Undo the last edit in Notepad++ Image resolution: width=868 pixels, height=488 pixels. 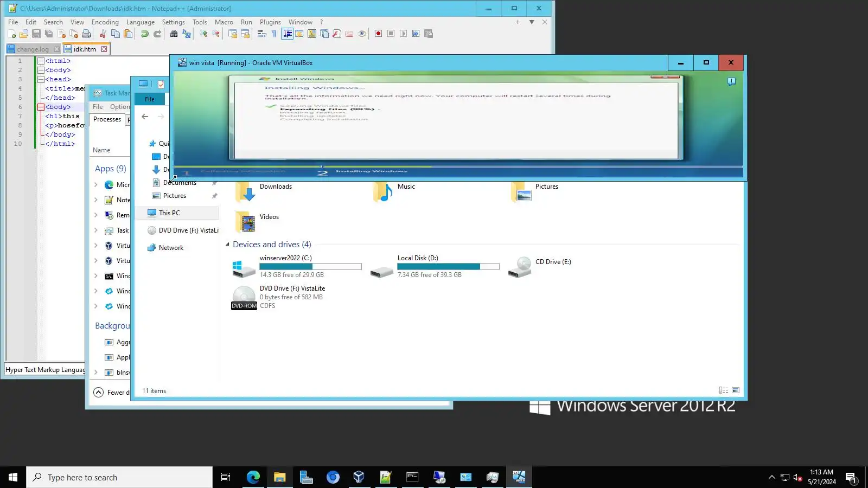pyautogui.click(x=144, y=34)
